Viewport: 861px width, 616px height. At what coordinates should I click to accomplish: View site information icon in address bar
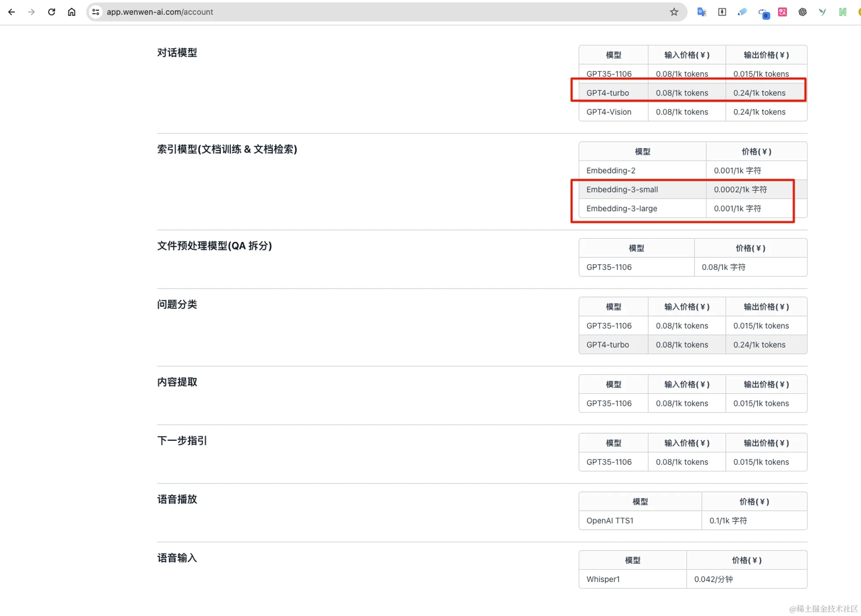96,12
